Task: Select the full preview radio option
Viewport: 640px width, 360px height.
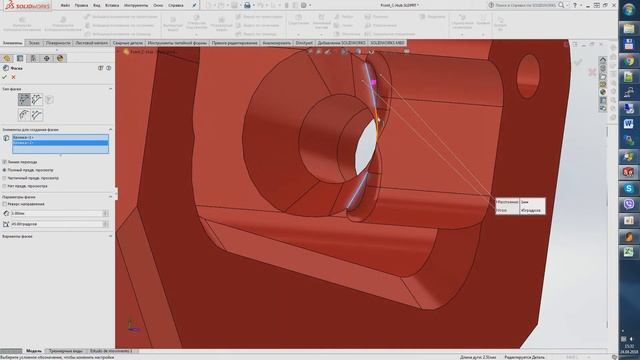Action: coord(4,170)
